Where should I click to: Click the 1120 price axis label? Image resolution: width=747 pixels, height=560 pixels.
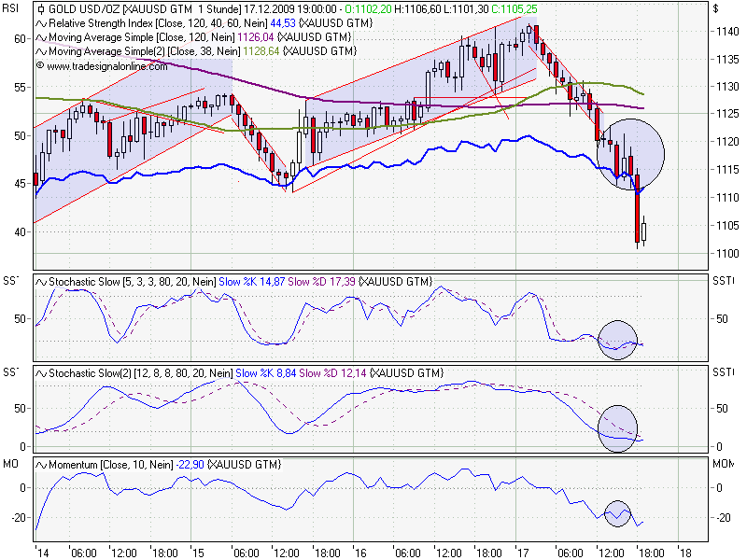[728, 142]
